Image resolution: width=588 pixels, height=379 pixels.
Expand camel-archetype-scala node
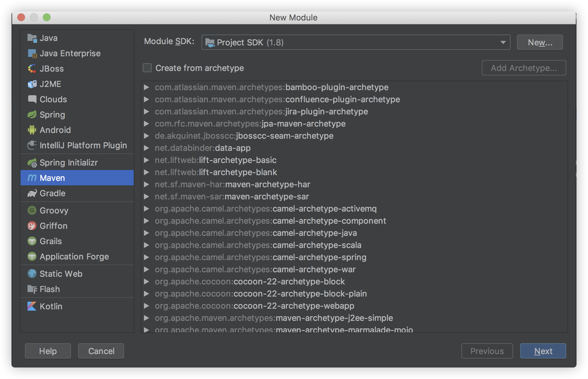[x=147, y=245]
